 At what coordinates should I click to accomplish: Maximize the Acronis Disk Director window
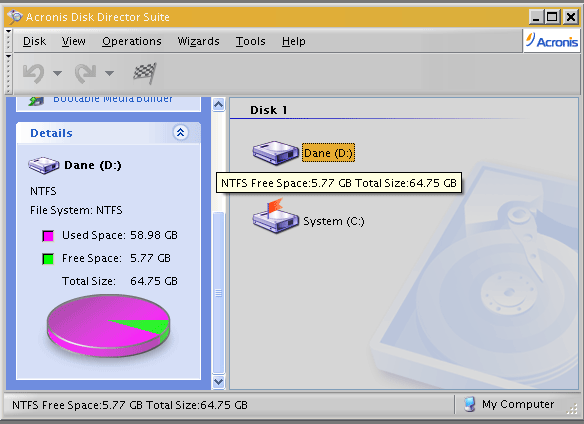pos(552,17)
